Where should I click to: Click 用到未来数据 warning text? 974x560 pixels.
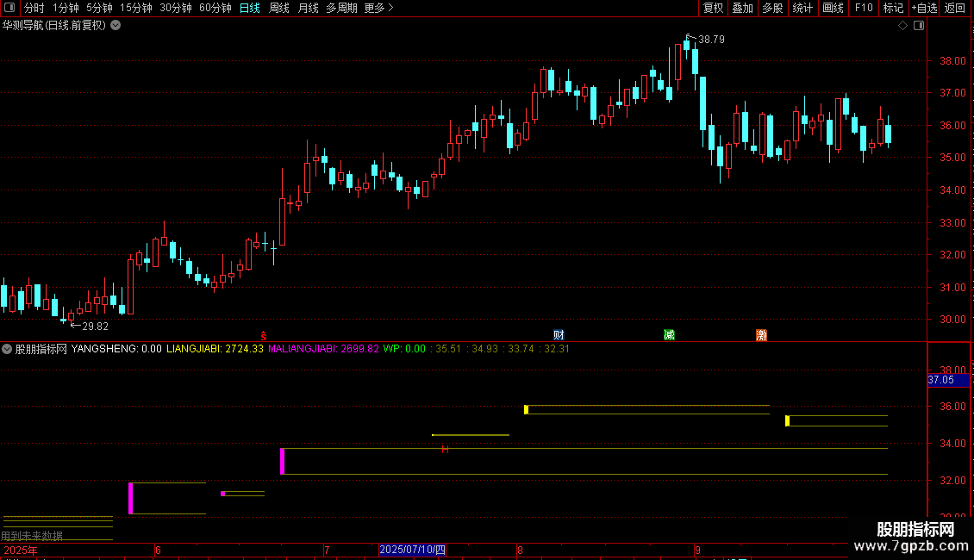(32, 536)
